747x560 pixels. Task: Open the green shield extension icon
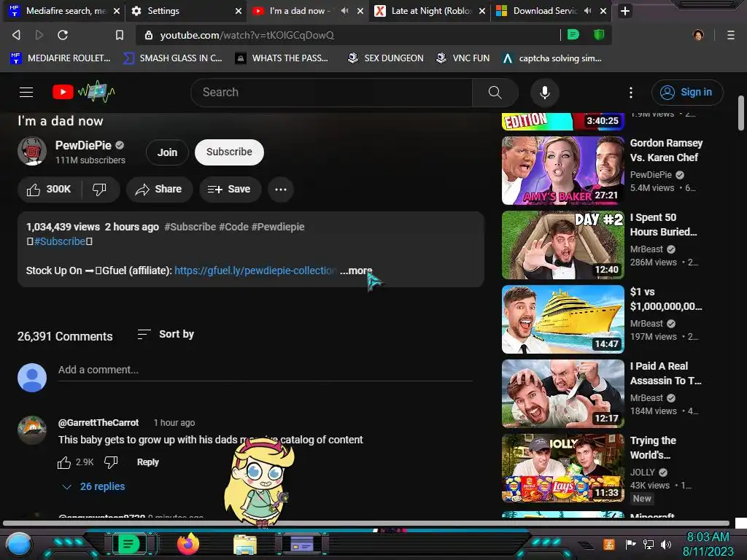tap(599, 35)
